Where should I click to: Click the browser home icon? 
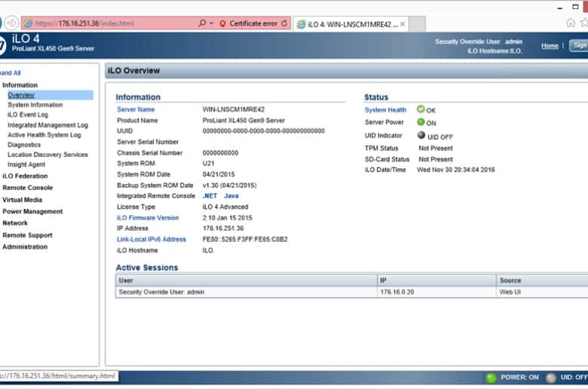(570, 23)
